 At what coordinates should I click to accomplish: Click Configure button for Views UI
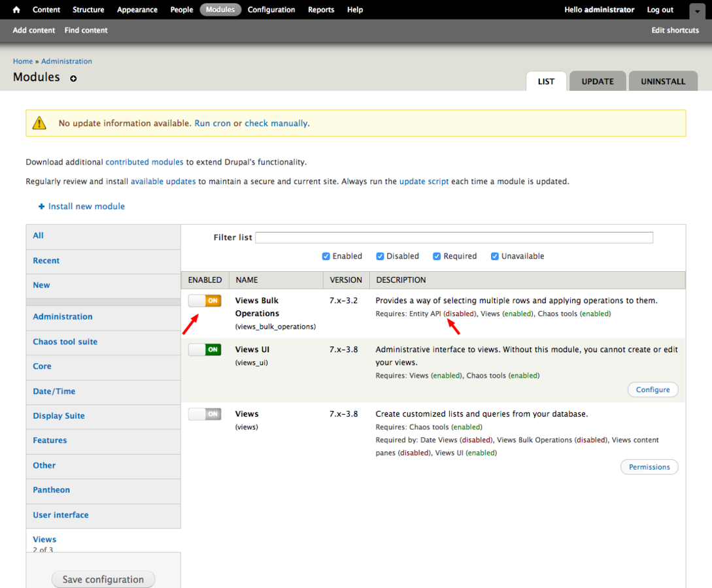653,390
